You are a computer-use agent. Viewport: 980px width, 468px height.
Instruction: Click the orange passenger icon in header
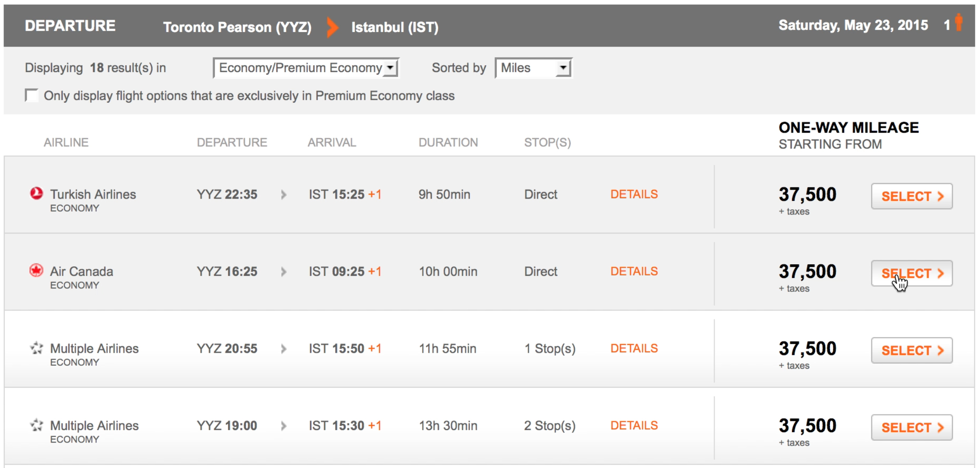point(958,22)
